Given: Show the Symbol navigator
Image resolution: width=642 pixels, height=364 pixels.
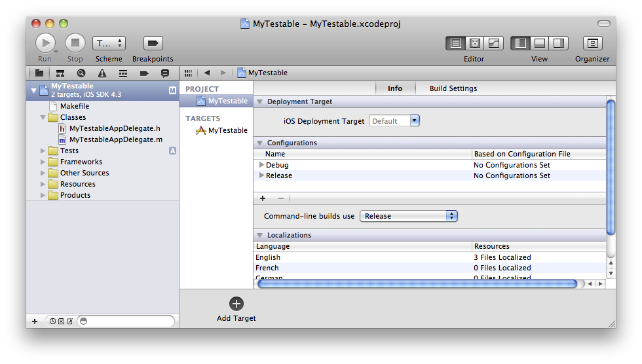Looking at the screenshot, I should click(60, 73).
